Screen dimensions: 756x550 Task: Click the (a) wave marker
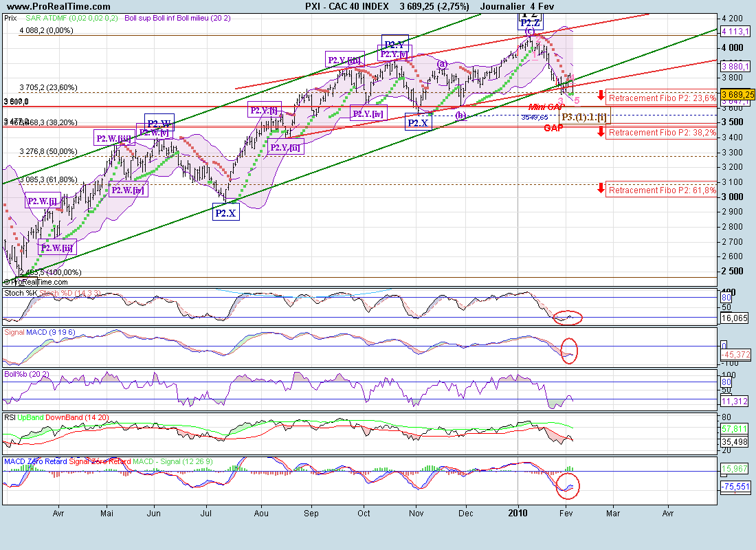pyautogui.click(x=443, y=64)
